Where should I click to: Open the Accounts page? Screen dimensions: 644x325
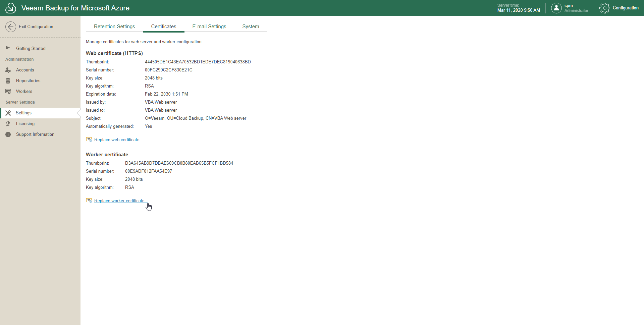click(x=40, y=70)
